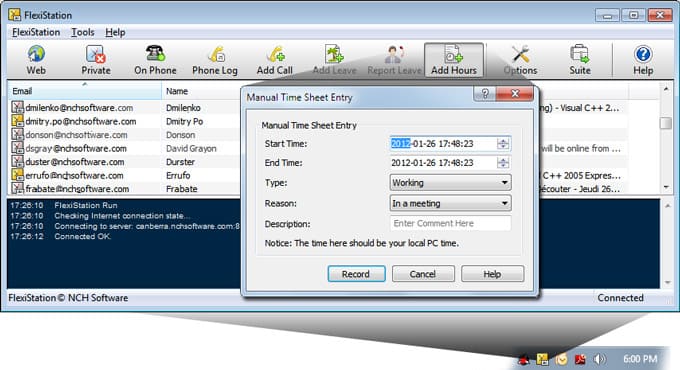The height and width of the screenshot is (370, 680).
Task: Click contact list scroll down arrow
Action: pyautogui.click(x=666, y=187)
